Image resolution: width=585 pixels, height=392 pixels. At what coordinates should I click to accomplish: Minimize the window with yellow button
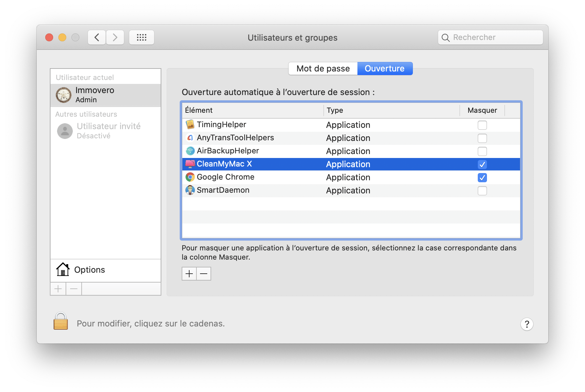pos(62,37)
